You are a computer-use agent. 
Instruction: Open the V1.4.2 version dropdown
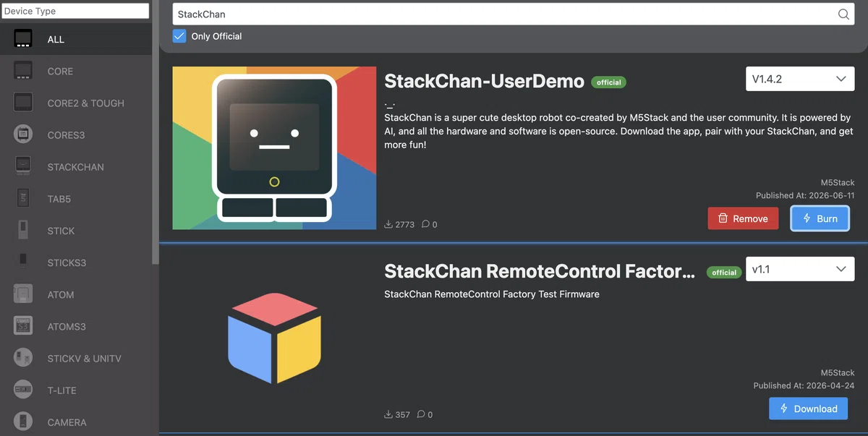click(800, 79)
